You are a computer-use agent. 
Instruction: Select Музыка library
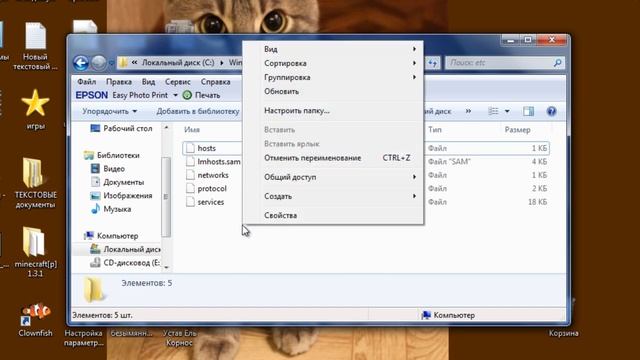pyautogui.click(x=117, y=209)
